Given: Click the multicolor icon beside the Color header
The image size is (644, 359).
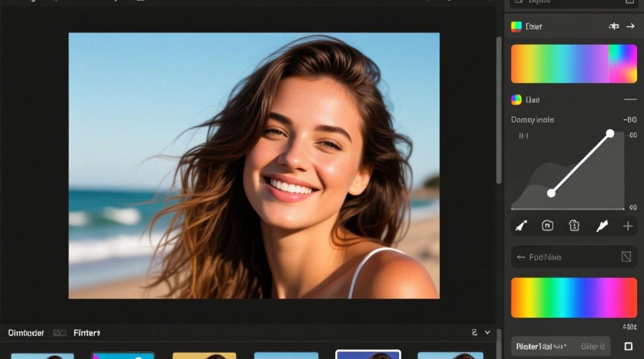Looking at the screenshot, I should [x=516, y=27].
